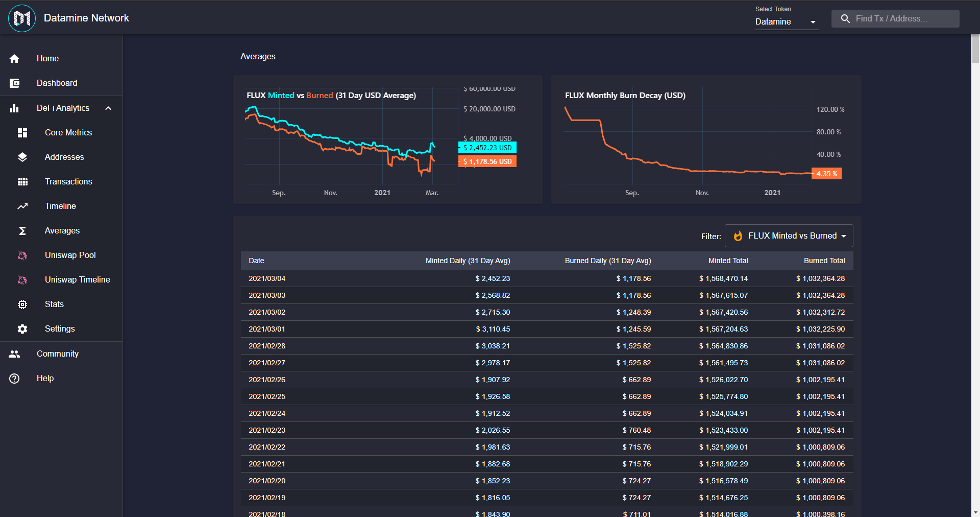Screen dimensions: 980x517
Task: Click the 2021/02/24 date cell
Action: coord(267,414)
